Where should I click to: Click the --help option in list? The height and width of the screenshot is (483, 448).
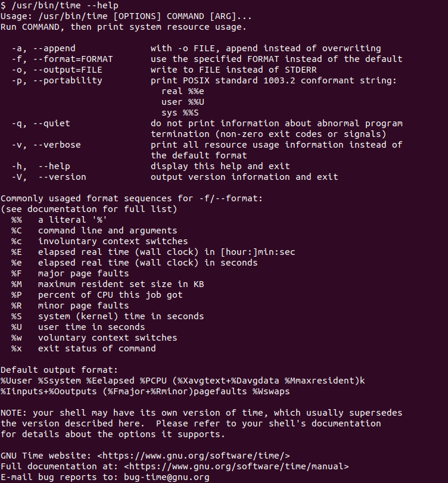coord(54,166)
